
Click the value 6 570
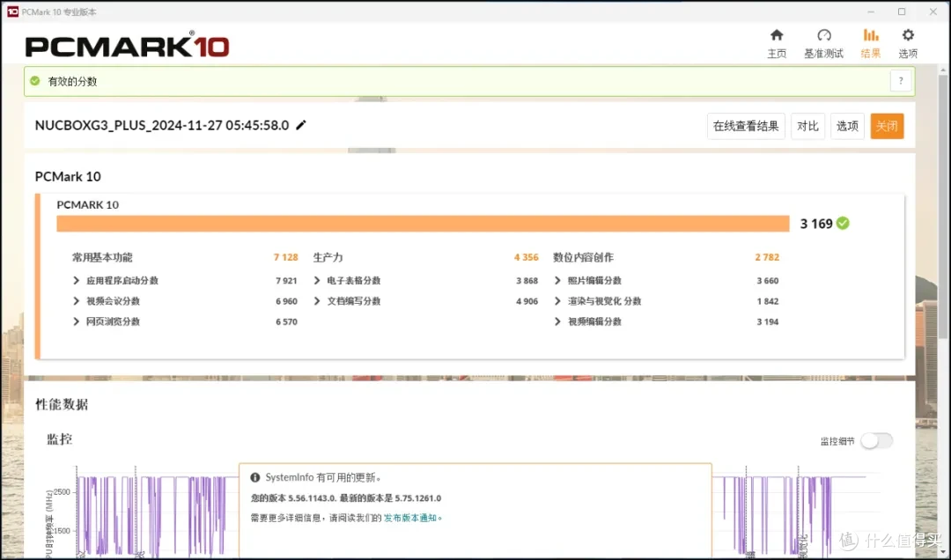(286, 321)
